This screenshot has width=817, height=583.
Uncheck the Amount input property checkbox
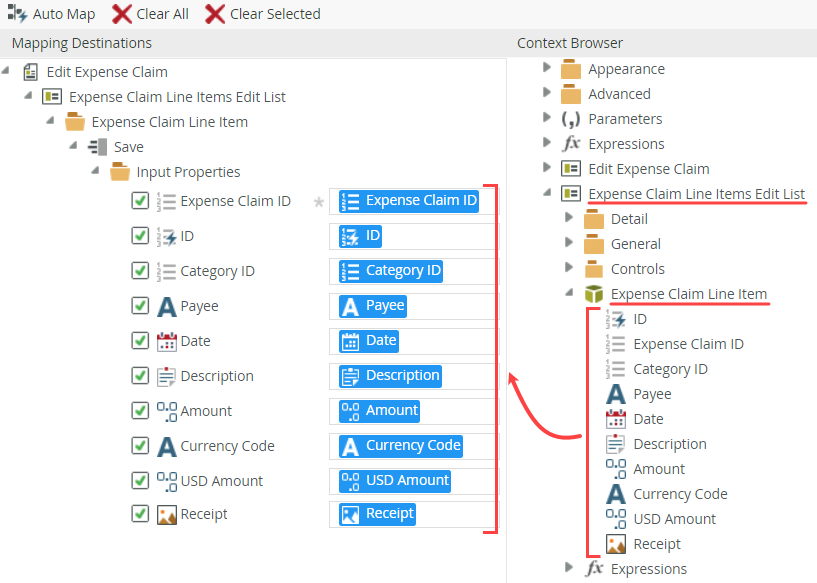pyautogui.click(x=140, y=410)
